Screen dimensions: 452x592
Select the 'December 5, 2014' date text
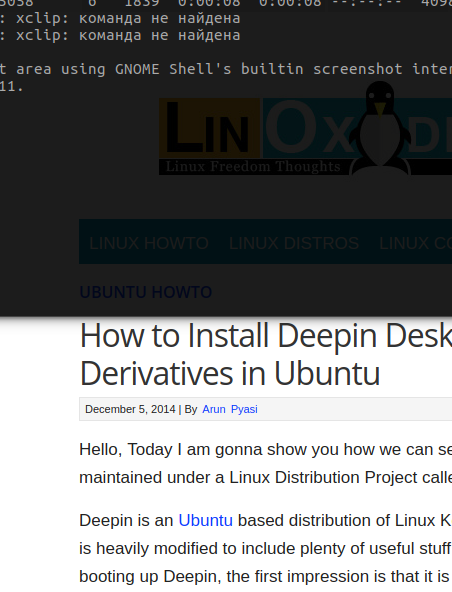[130, 409]
